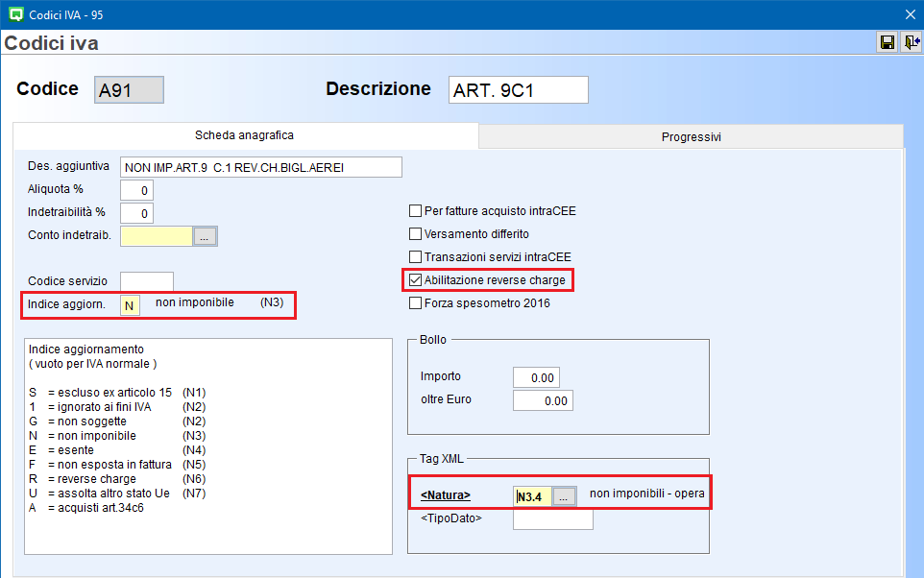This screenshot has height=578, width=924.
Task: Toggle Versamento differito checkbox
Action: click(416, 234)
